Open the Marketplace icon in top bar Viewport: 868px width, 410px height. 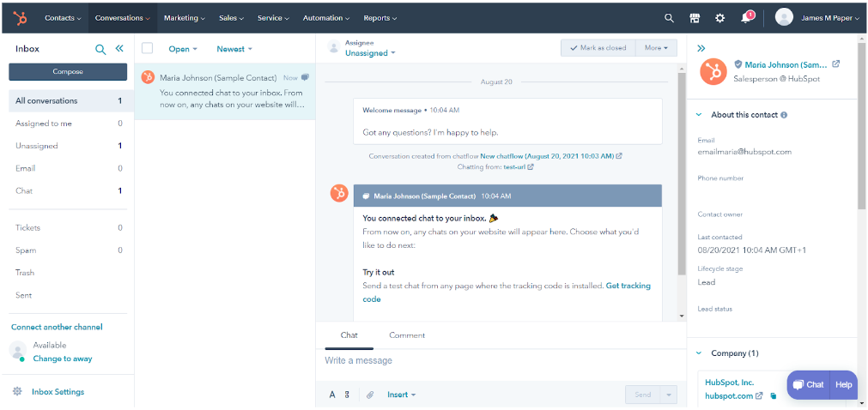(x=695, y=18)
